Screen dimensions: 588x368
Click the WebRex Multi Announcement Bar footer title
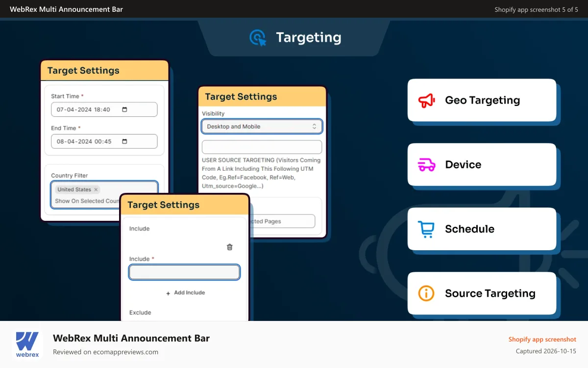[x=131, y=338]
